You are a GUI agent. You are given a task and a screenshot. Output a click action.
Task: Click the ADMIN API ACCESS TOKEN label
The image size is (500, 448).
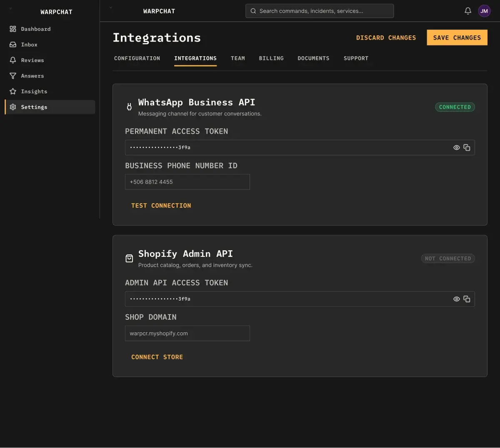177,283
